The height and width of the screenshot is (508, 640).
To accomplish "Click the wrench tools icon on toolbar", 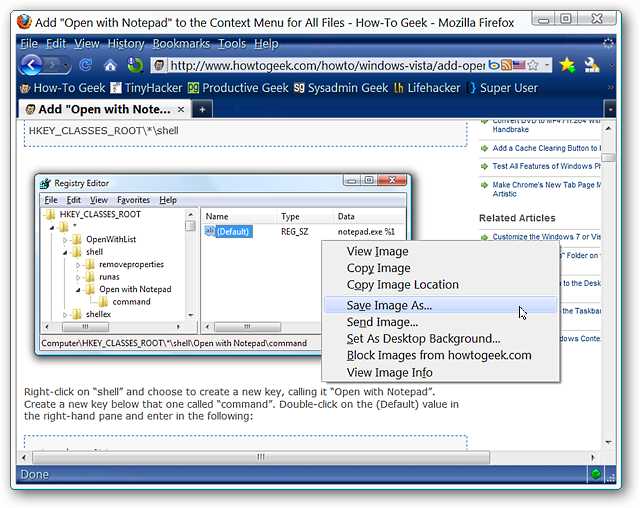I will pyautogui.click(x=591, y=65).
